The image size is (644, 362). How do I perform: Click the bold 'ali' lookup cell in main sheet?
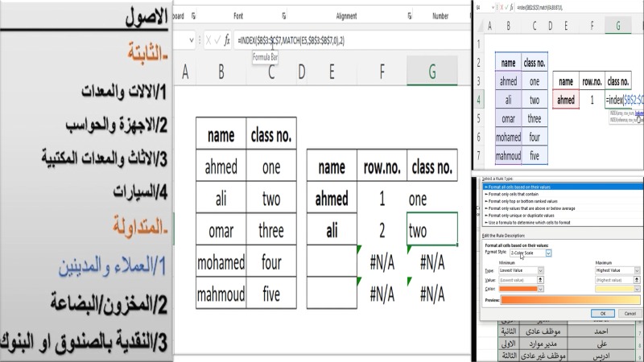coord(332,230)
